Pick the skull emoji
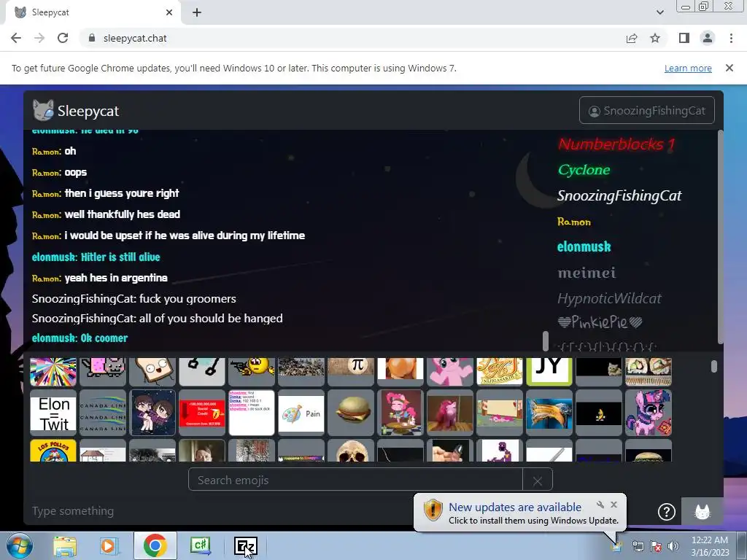The width and height of the screenshot is (747, 560). pyautogui.click(x=351, y=451)
